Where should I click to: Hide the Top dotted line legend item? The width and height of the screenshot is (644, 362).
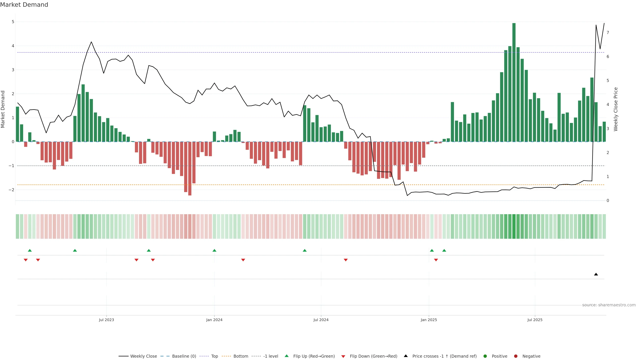click(x=214, y=356)
